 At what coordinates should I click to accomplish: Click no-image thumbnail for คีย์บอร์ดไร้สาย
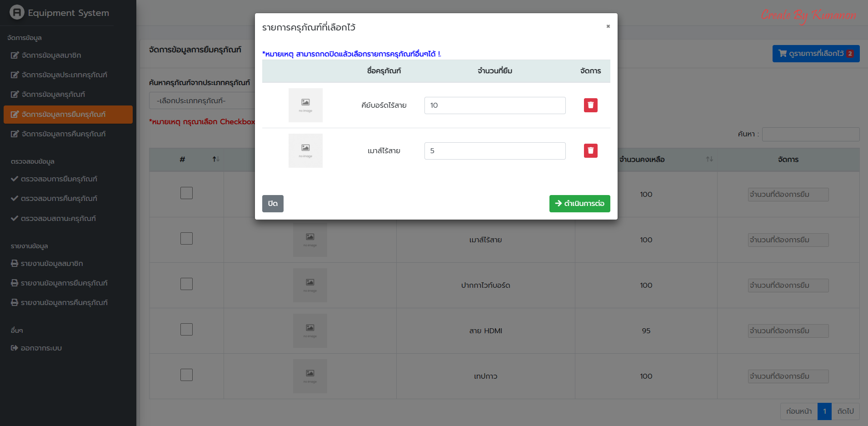[x=305, y=105]
